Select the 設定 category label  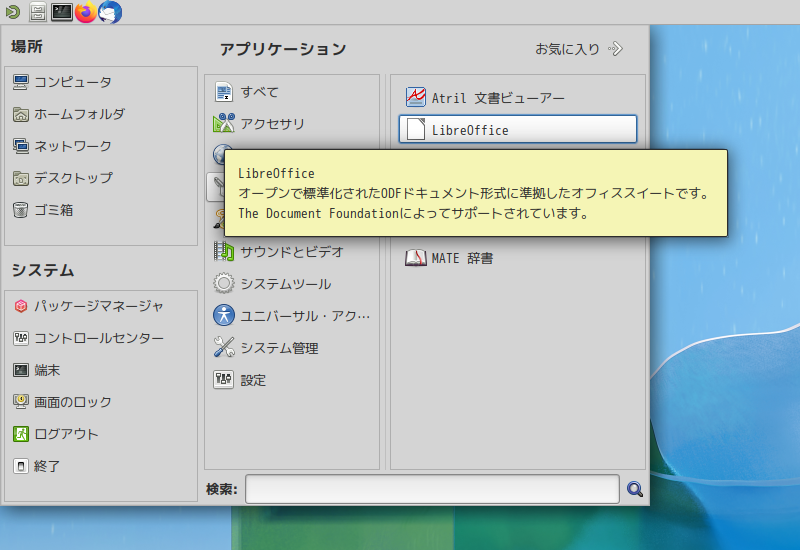tap(253, 380)
